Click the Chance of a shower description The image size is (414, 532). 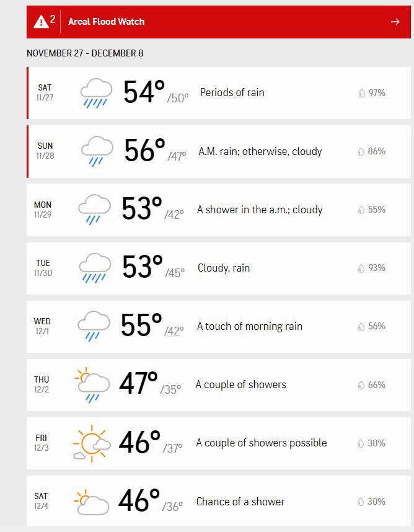click(240, 502)
